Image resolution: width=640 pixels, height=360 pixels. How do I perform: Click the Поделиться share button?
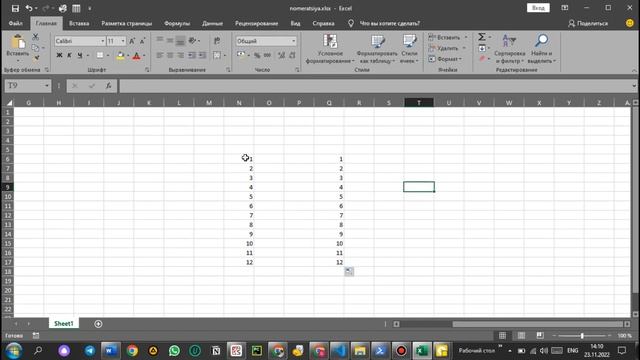coord(588,23)
